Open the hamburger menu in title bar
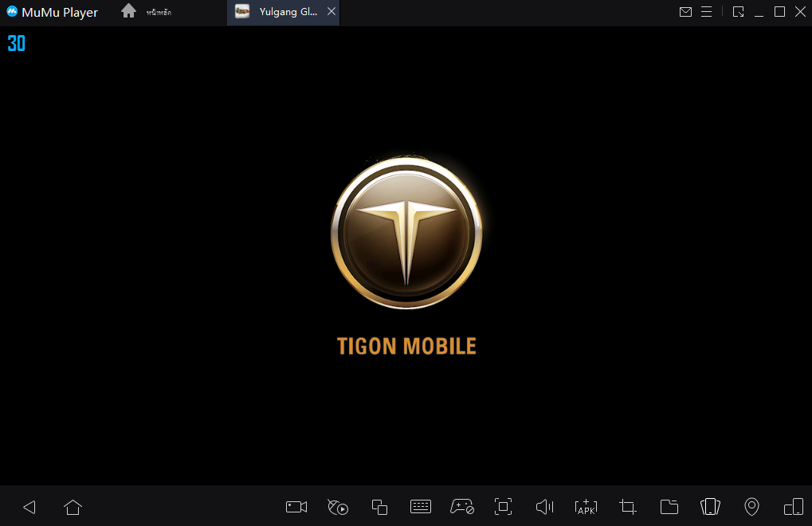The image size is (812, 526). tap(706, 12)
